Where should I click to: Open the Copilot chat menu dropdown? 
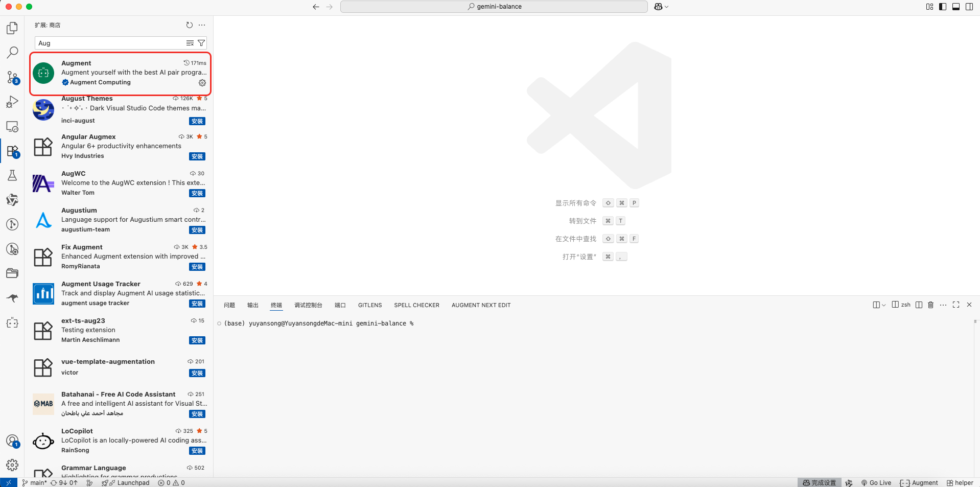pyautogui.click(x=661, y=7)
